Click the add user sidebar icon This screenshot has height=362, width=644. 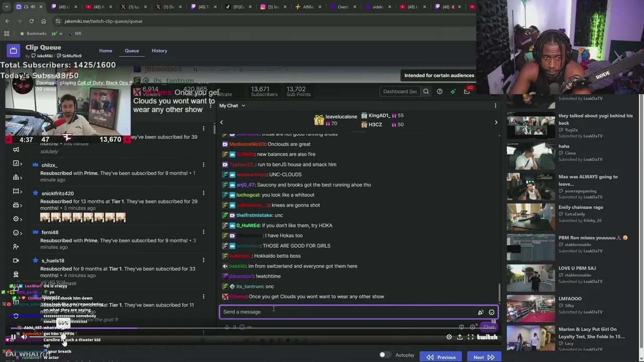pyautogui.click(x=16, y=247)
